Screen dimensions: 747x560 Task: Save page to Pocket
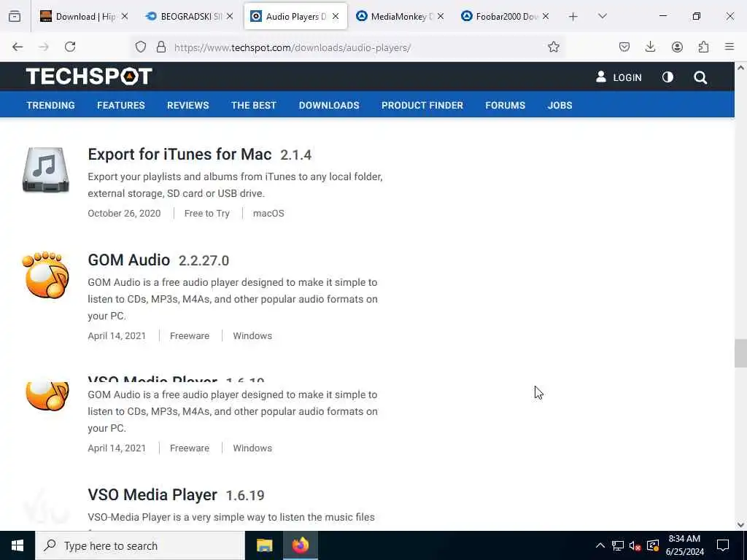[624, 47]
